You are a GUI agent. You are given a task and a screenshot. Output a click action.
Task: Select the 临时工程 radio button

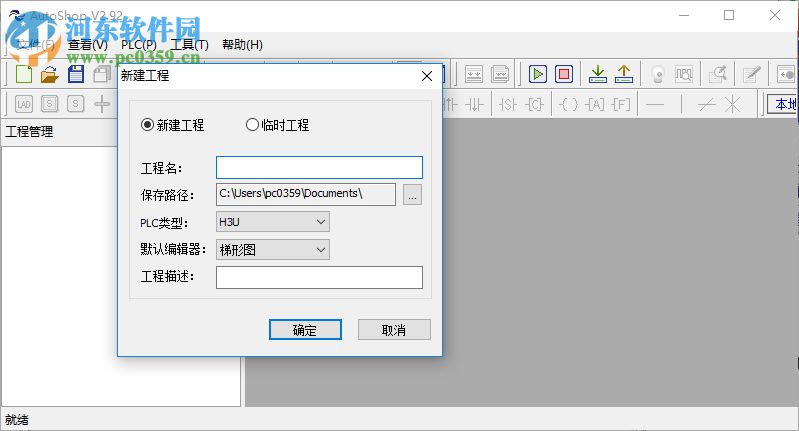click(252, 125)
